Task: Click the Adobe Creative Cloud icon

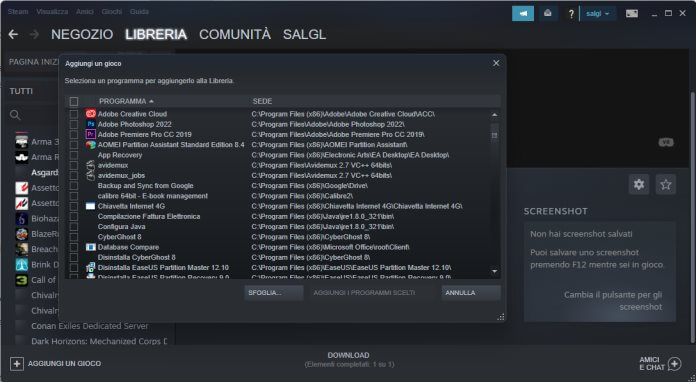Action: 91,114
